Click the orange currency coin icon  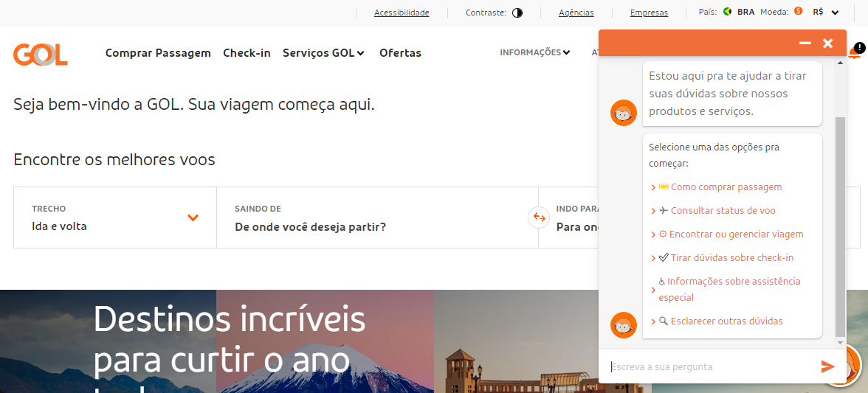click(799, 11)
